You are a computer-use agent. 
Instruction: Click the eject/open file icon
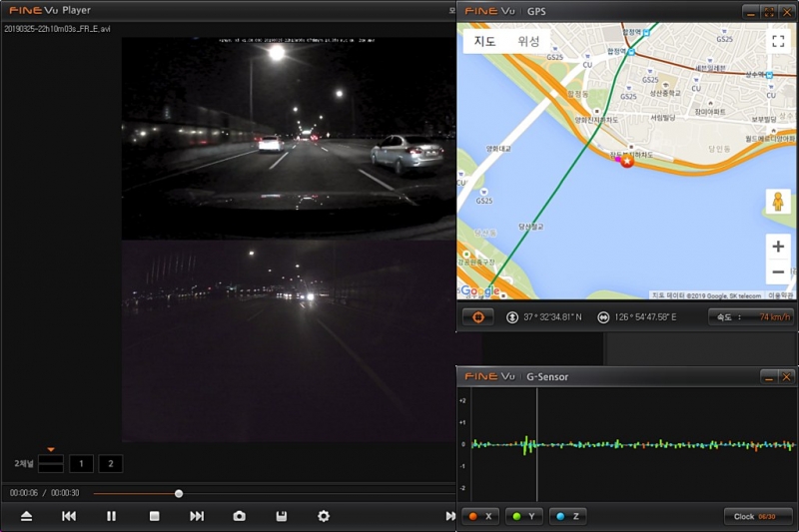[27, 516]
